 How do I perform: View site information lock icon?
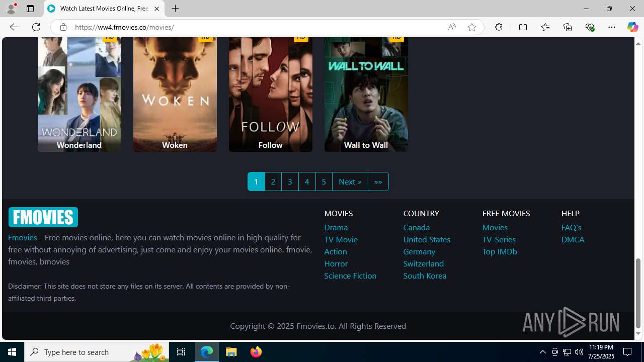63,27
